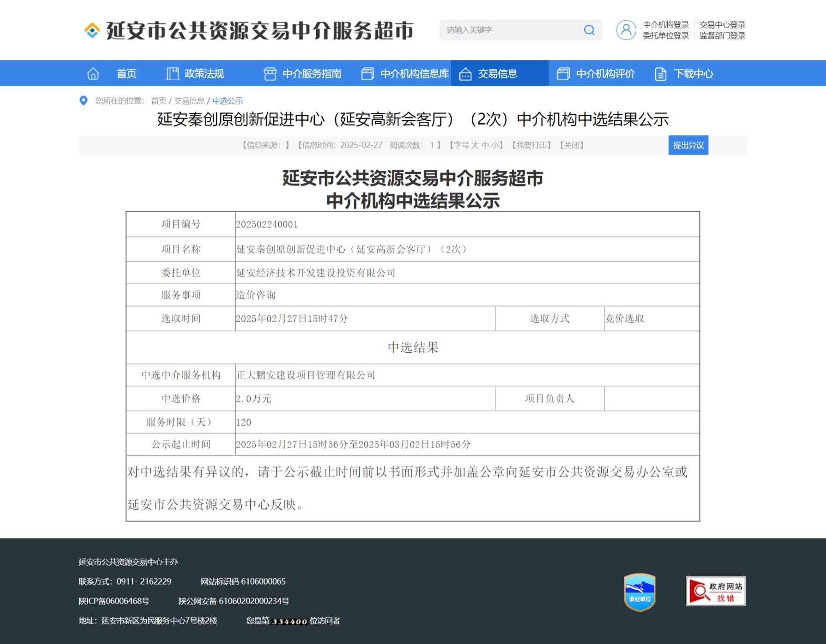826x644 pixels.
Task: Click the 政府网站找错 badge
Action: pyautogui.click(x=715, y=591)
